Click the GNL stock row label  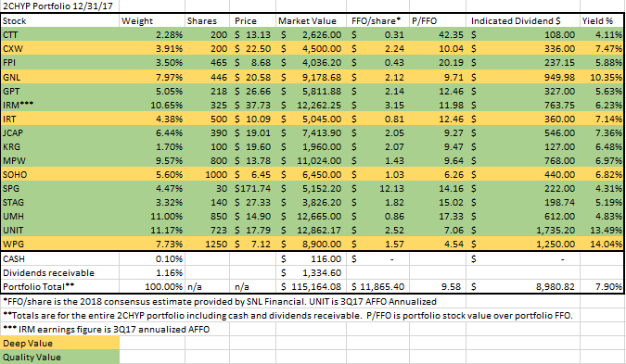tap(60, 77)
